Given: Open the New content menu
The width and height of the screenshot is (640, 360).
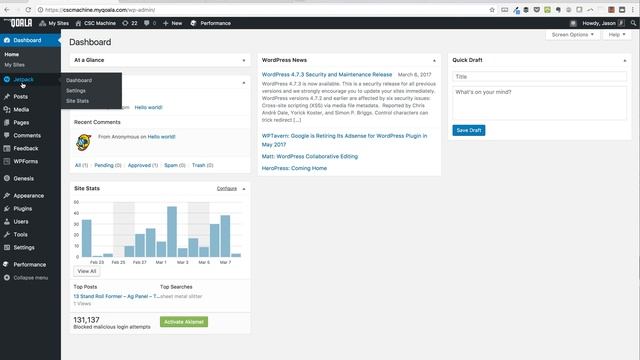Looking at the screenshot, I should pyautogui.click(x=173, y=23).
